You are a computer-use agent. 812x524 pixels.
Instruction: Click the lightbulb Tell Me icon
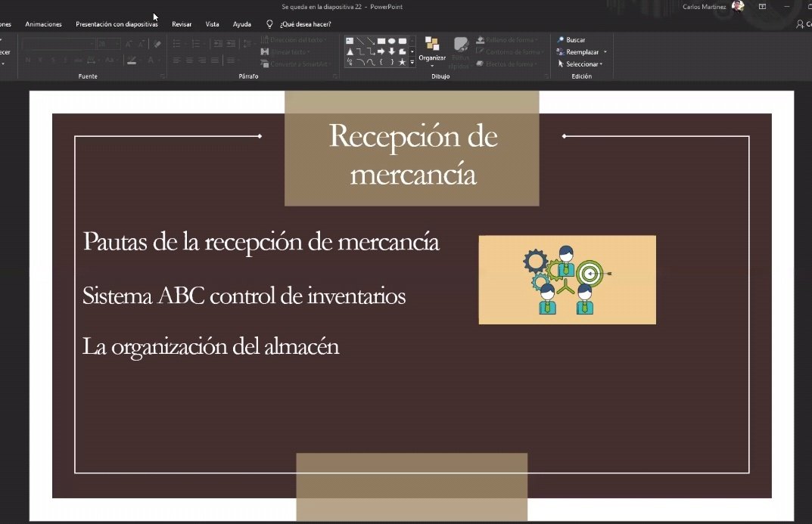[x=269, y=24]
